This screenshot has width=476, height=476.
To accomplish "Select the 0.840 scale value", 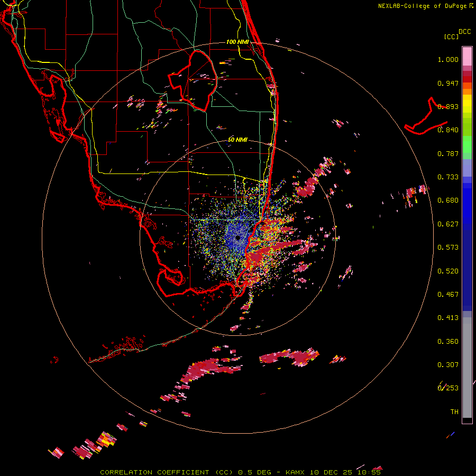I will click(448, 130).
